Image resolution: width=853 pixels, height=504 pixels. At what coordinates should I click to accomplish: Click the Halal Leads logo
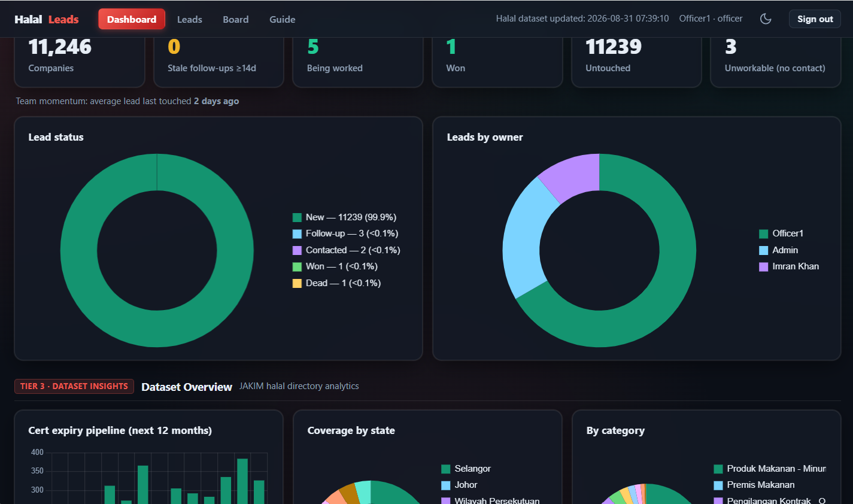(47, 19)
